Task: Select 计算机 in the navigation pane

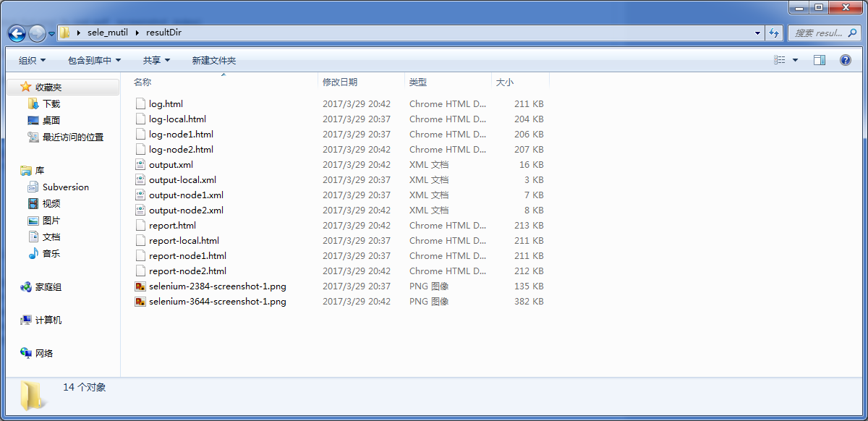Action: (48, 320)
